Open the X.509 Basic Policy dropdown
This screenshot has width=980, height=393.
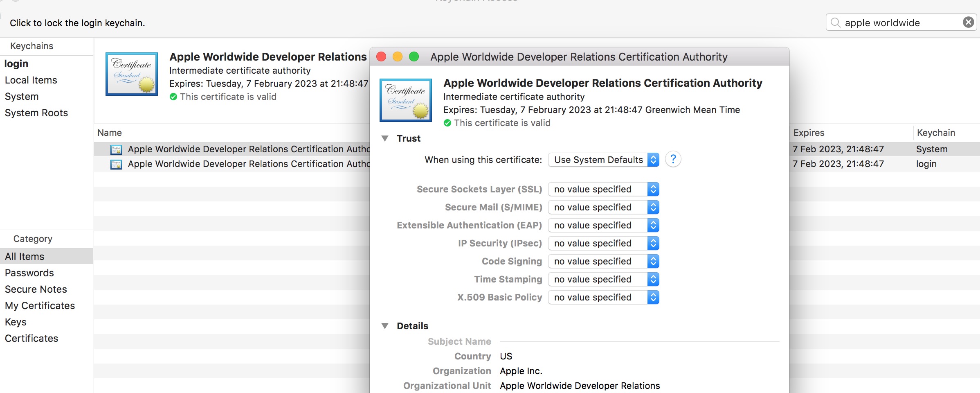coord(604,297)
